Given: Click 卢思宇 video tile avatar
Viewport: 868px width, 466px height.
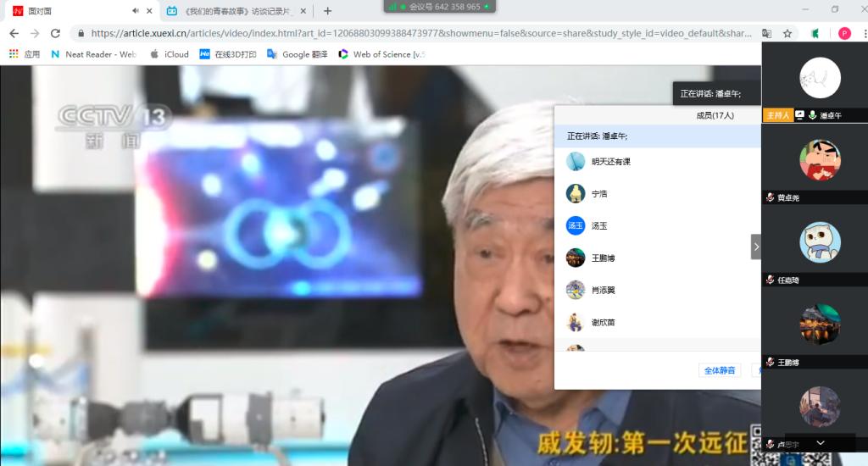Looking at the screenshot, I should [x=820, y=407].
